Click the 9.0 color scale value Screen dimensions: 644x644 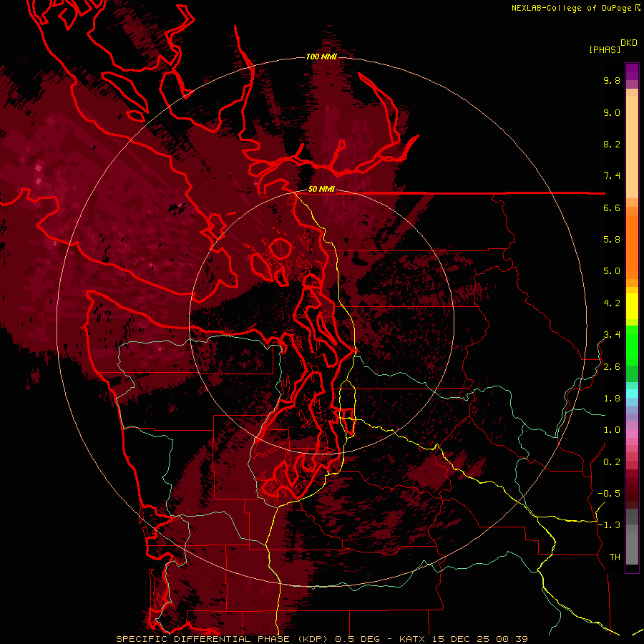[612, 112]
